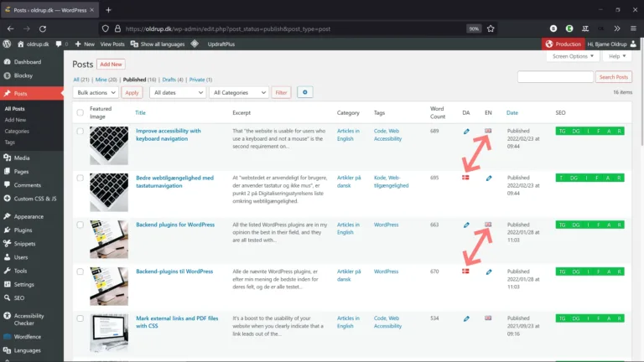Open the Hi, Bjarne Oldrup account menu

pyautogui.click(x=611, y=44)
